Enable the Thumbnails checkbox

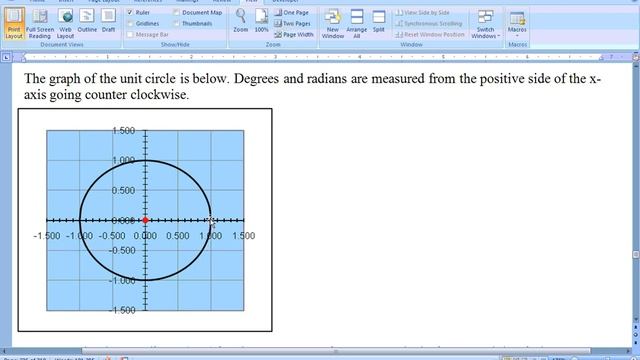176,24
